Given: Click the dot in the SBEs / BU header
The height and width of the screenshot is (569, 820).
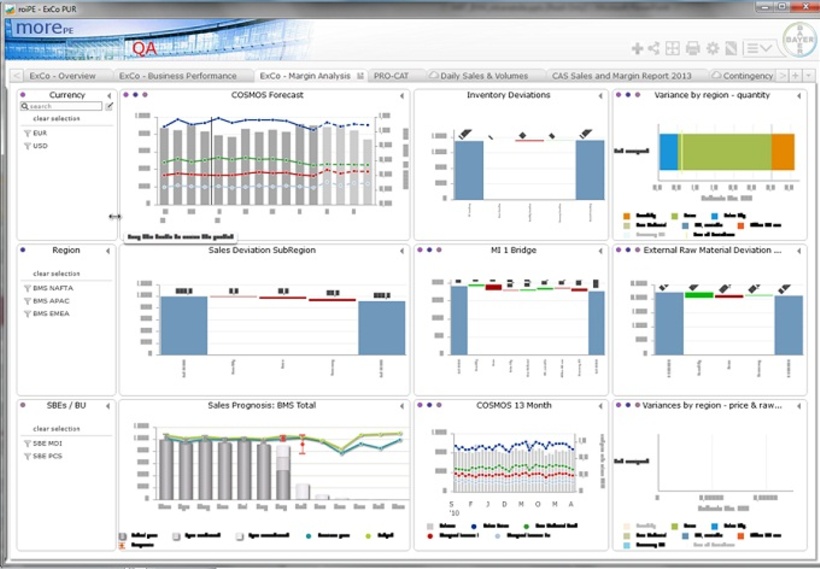Looking at the screenshot, I should click(22, 405).
